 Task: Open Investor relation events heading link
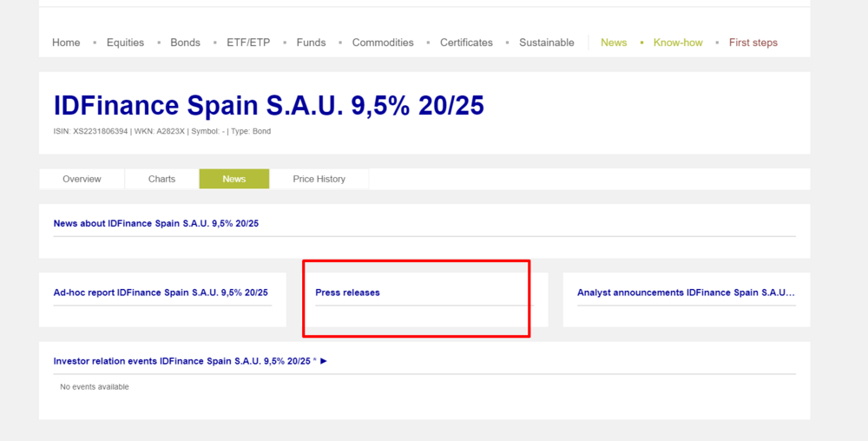point(181,361)
